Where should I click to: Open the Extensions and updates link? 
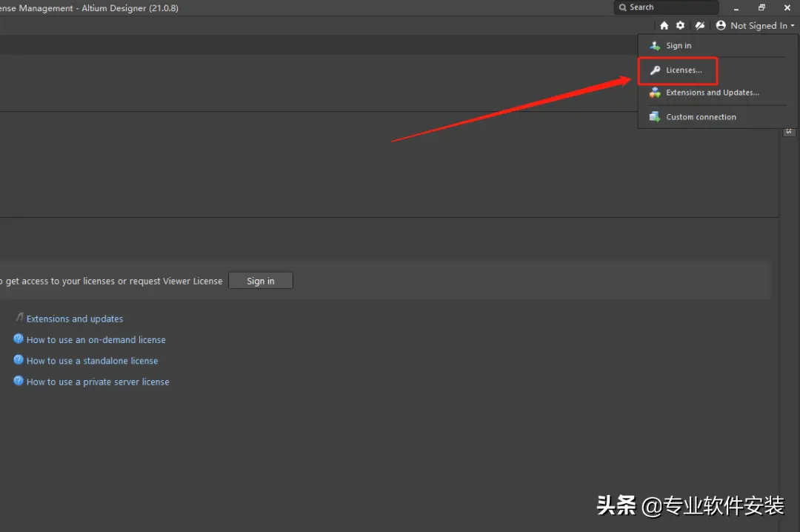pyautogui.click(x=75, y=319)
